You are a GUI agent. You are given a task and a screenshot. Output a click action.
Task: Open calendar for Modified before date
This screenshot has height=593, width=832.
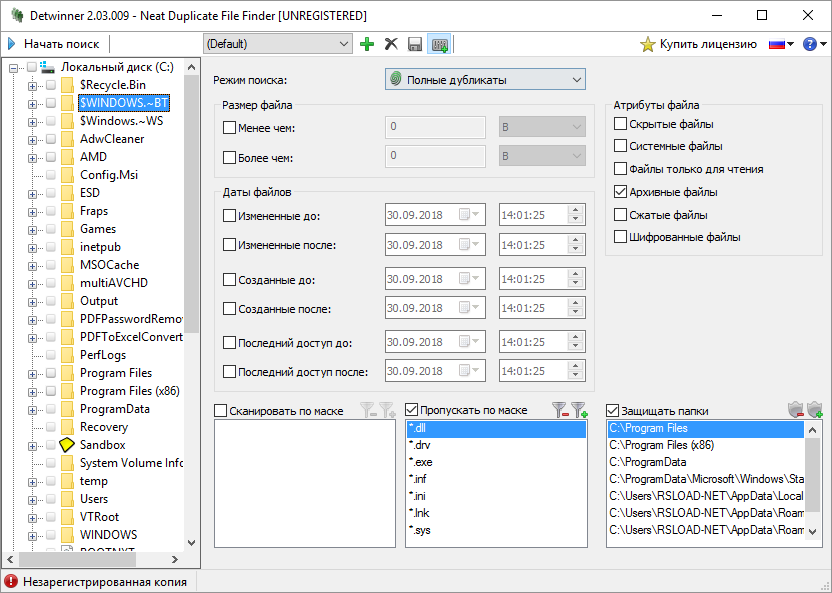[469, 215]
